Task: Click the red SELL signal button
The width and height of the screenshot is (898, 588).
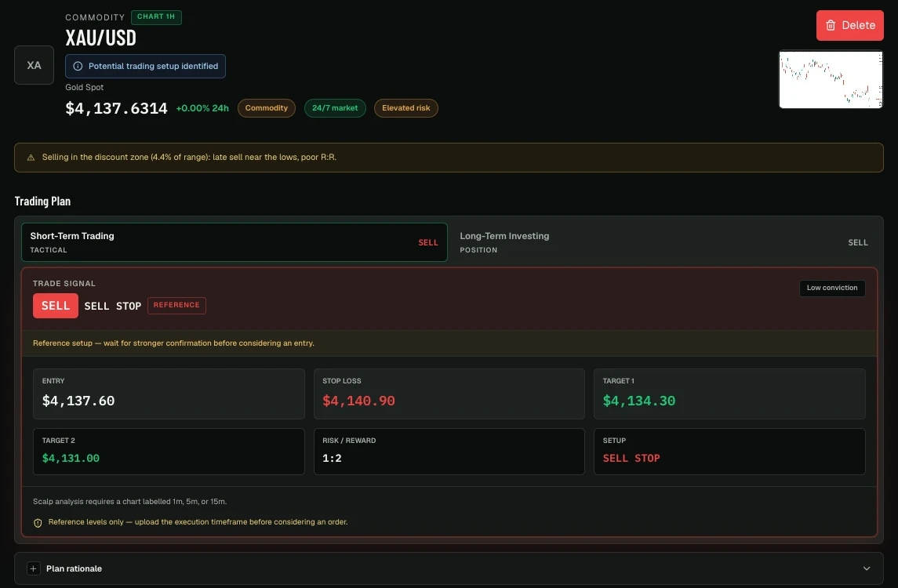Action: pos(56,306)
